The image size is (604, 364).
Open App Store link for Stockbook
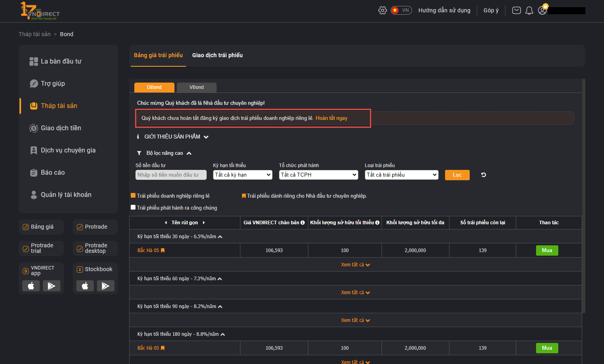(x=85, y=286)
